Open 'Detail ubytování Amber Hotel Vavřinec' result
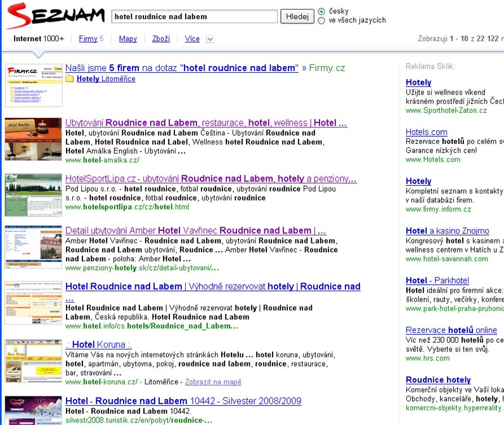Viewport: 504px width, 425px height. pyautogui.click(x=196, y=230)
